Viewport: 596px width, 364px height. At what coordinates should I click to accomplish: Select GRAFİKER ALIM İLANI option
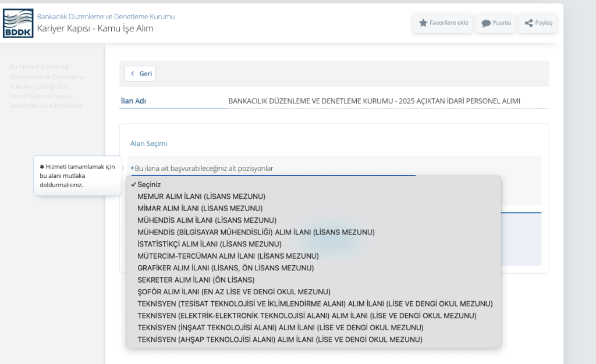pyautogui.click(x=225, y=268)
